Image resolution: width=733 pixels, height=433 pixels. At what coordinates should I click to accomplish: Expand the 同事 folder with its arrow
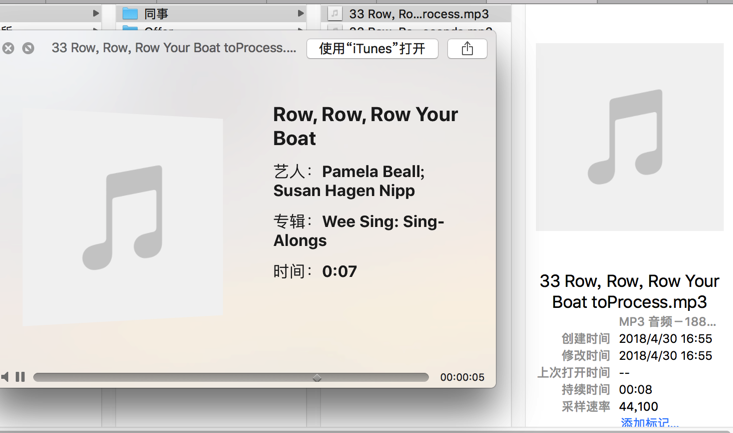(300, 14)
